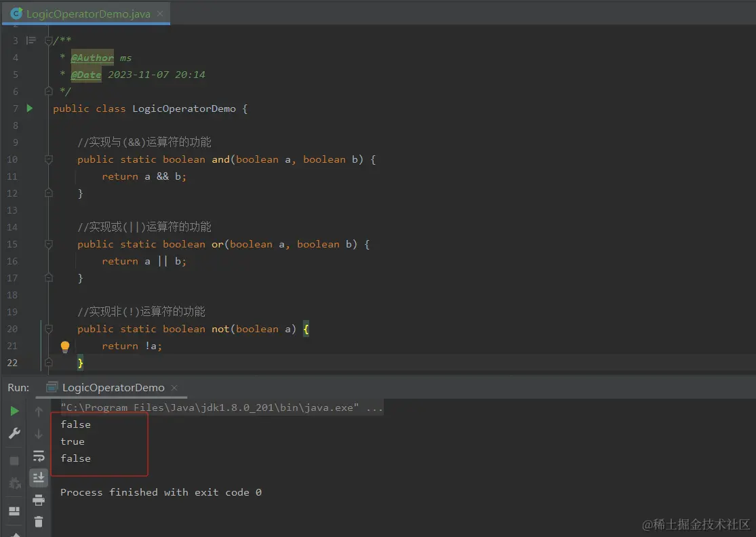The image size is (756, 537).
Task: Click the grey Stop process square
Action: (14, 461)
